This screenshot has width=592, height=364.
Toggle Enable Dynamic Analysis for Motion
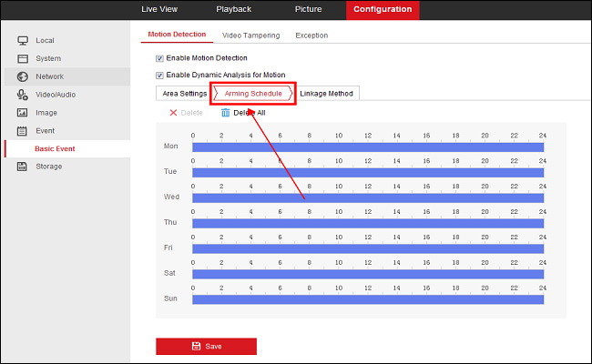(159, 76)
